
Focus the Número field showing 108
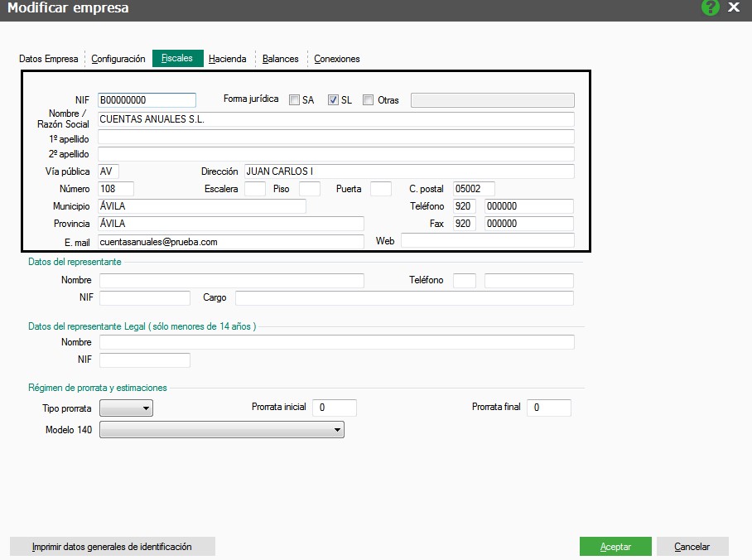click(x=116, y=189)
